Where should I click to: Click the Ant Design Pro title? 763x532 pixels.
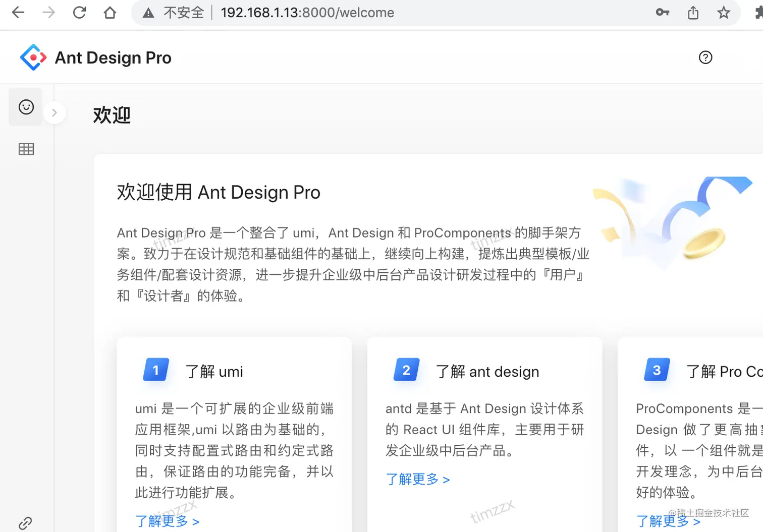pyautogui.click(x=113, y=58)
